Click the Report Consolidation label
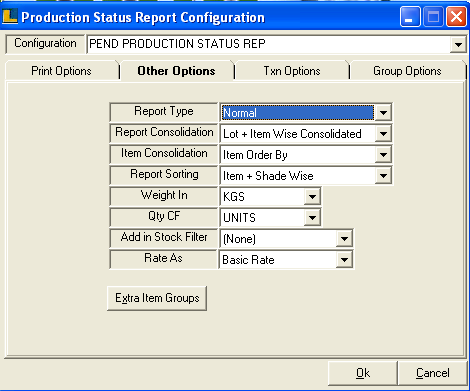Image resolution: width=470 pixels, height=391 pixels. pos(164,133)
